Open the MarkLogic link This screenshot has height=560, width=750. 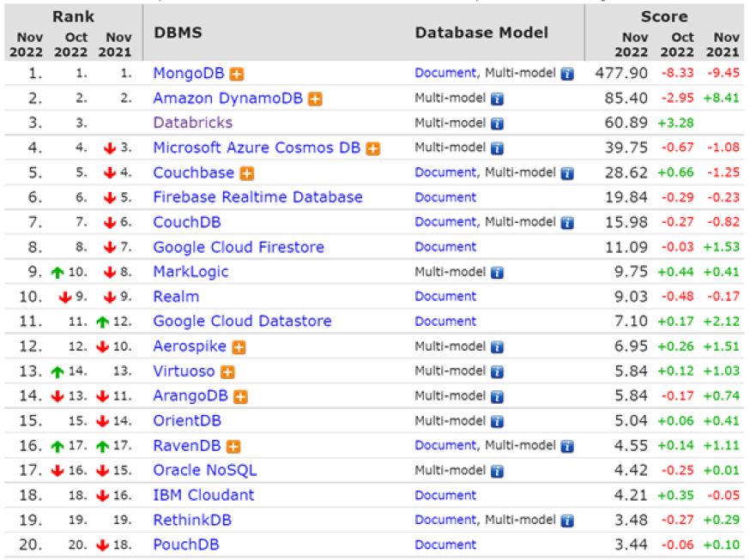[191, 272]
